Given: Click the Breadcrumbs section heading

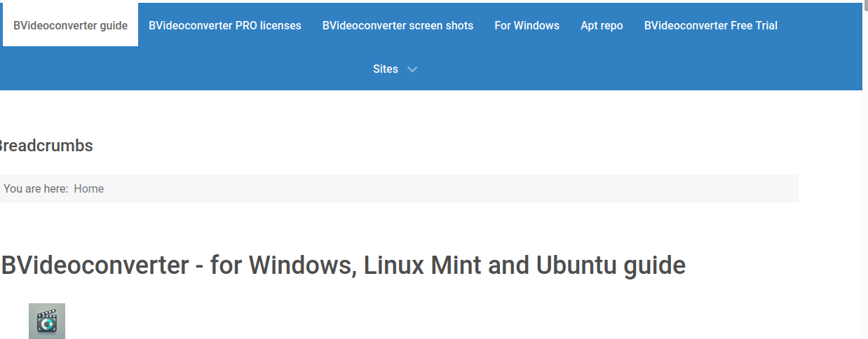Looking at the screenshot, I should point(45,146).
